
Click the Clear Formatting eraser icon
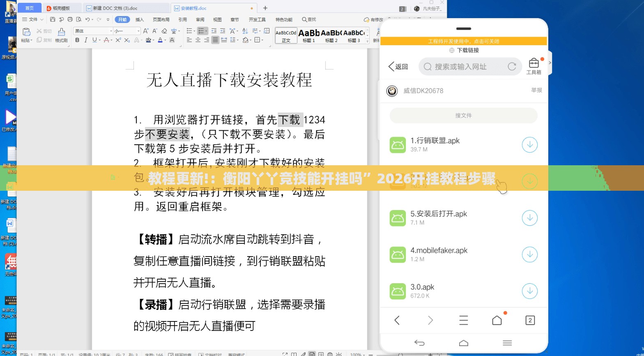[x=164, y=31]
